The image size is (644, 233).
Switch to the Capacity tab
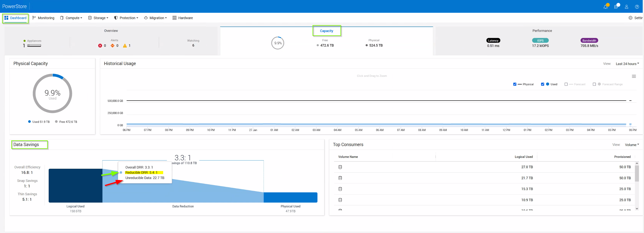(327, 31)
